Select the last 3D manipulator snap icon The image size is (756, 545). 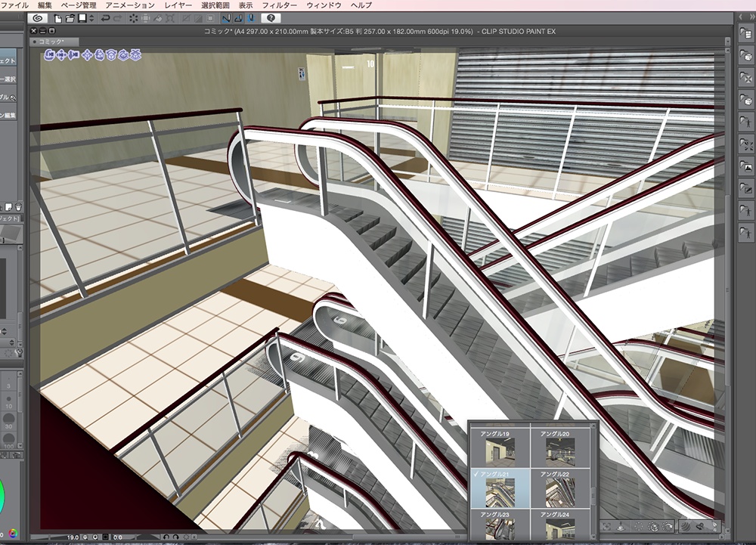tap(135, 55)
